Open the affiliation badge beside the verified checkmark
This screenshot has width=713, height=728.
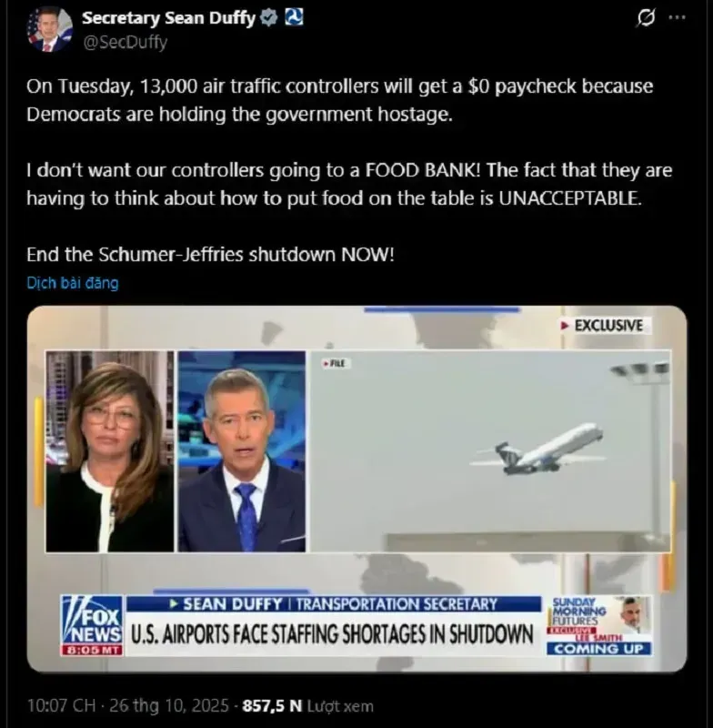294,17
